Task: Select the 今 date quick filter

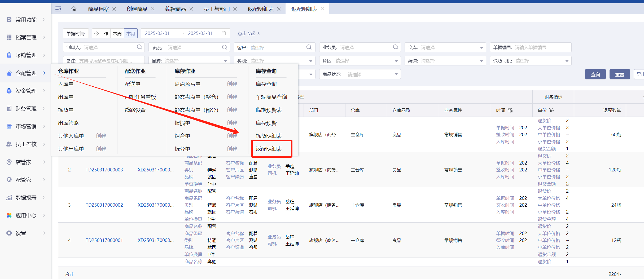Action: [x=97, y=34]
